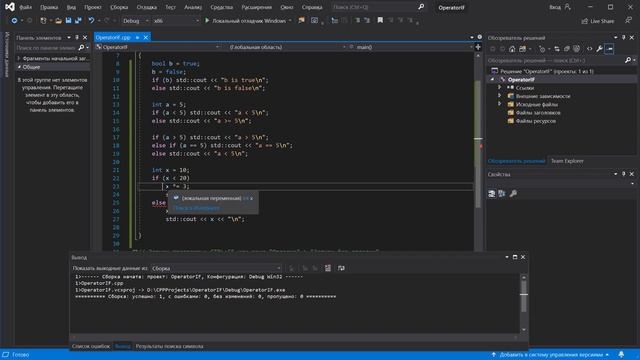Collapse the OperatorIf project node
Viewport: 640px width, 360px height.
(492, 79)
